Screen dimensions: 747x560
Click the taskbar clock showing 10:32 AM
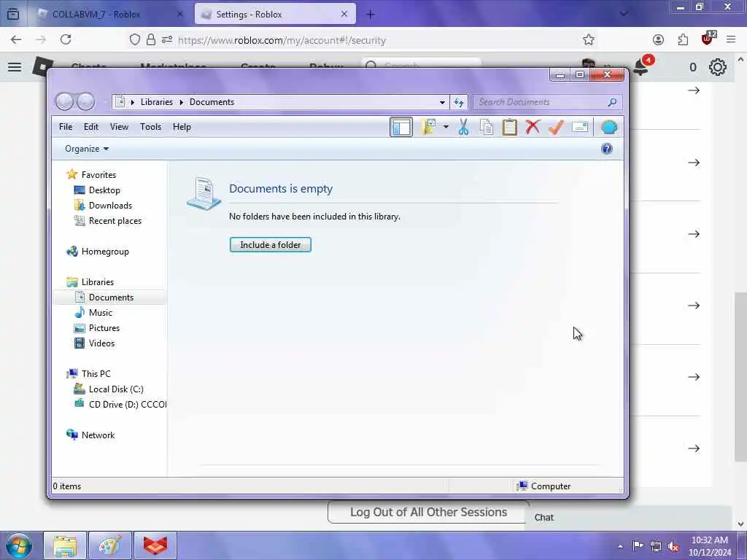(x=709, y=546)
